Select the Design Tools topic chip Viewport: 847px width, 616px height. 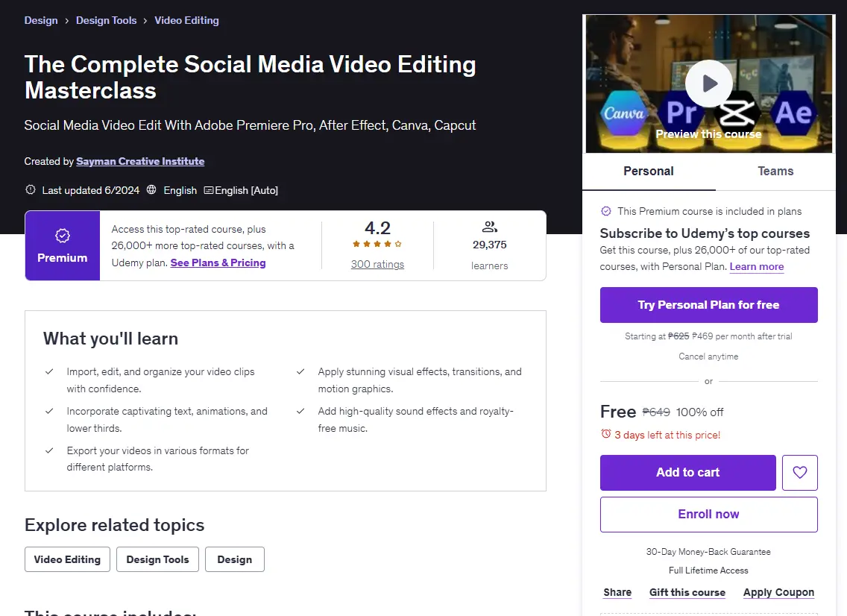(158, 559)
